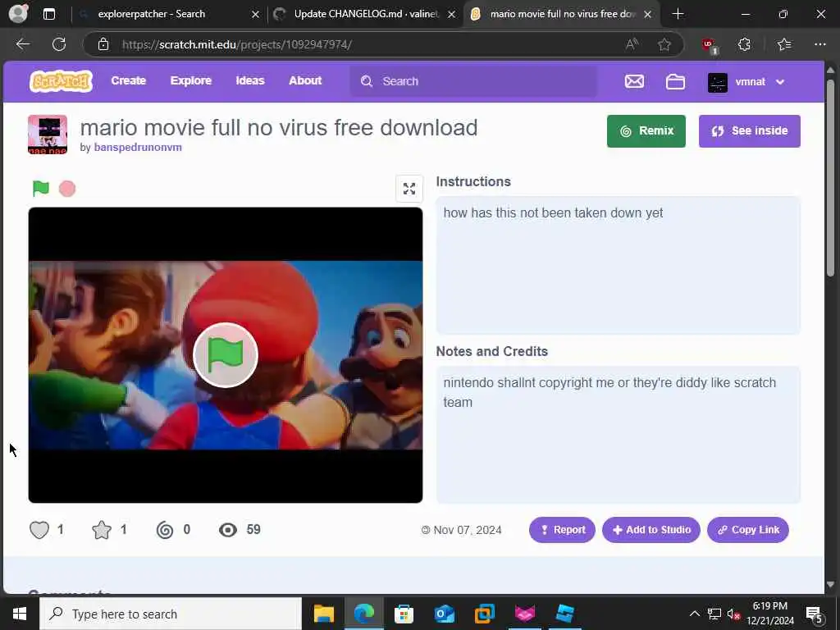The height and width of the screenshot is (630, 840).
Task: Click the Read aloud icon in address bar
Action: pyautogui.click(x=632, y=44)
